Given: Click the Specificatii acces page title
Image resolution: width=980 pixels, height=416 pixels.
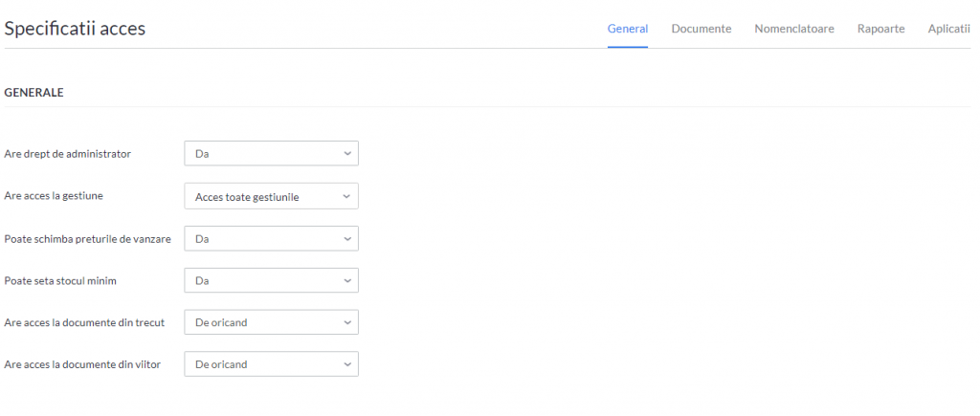Looking at the screenshot, I should click(75, 28).
